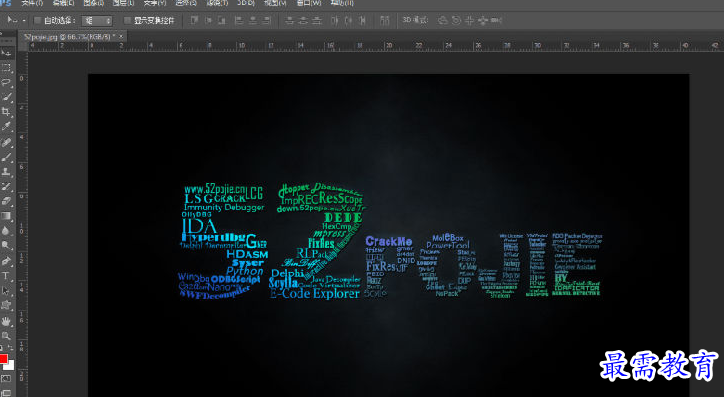
Task: Enable the 自动选择 checkbox
Action: tap(38, 20)
